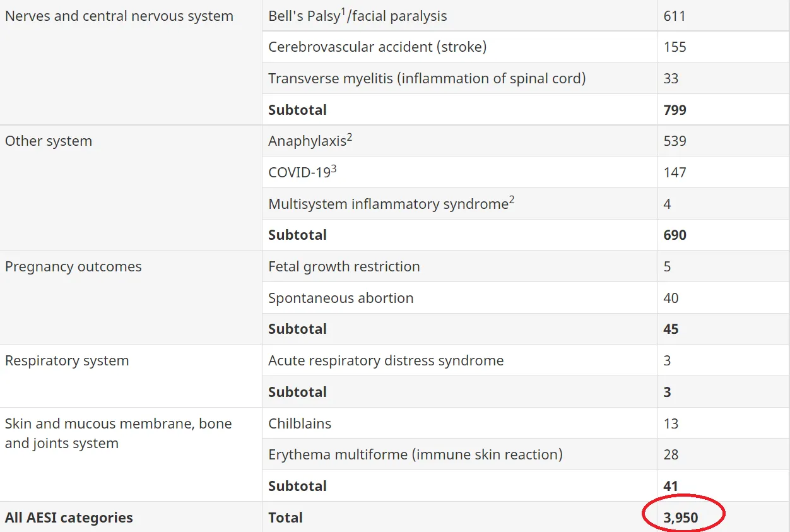The width and height of the screenshot is (790, 532).
Task: Click the Anaphylaxis footnote 2 superscript
Action: pyautogui.click(x=350, y=137)
